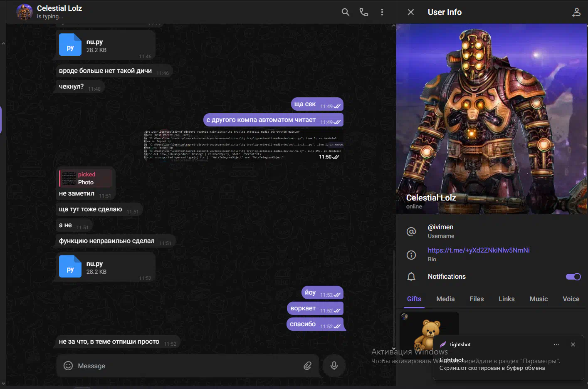Attach a file with the paperclip icon
Screen dimensions: 588x389
(307, 366)
